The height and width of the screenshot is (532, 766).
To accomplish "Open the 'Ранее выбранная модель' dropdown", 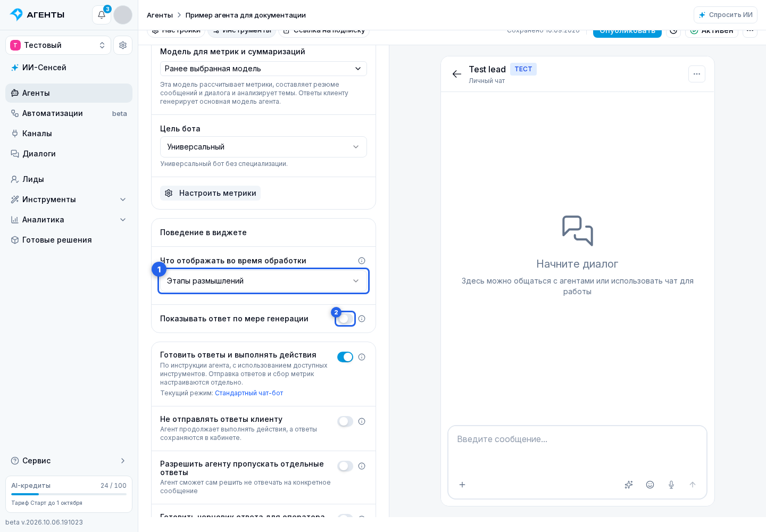I will [263, 69].
